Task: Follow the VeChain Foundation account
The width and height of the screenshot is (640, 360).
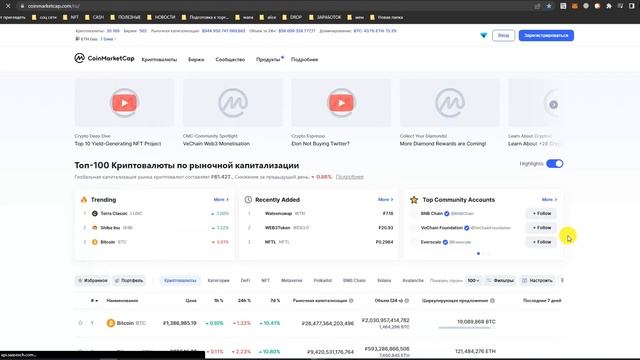Action: click(542, 228)
